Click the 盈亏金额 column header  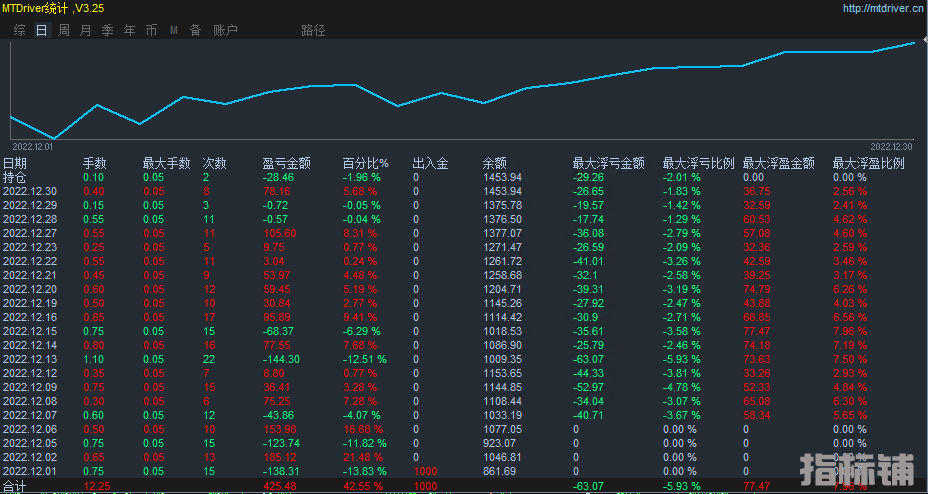286,163
